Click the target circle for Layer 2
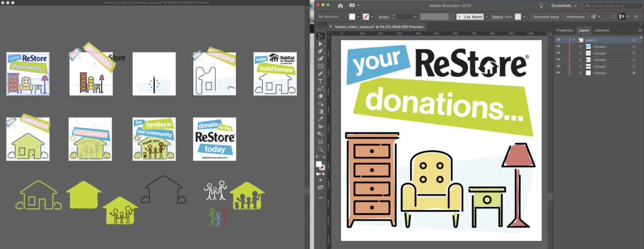 pos(634,40)
